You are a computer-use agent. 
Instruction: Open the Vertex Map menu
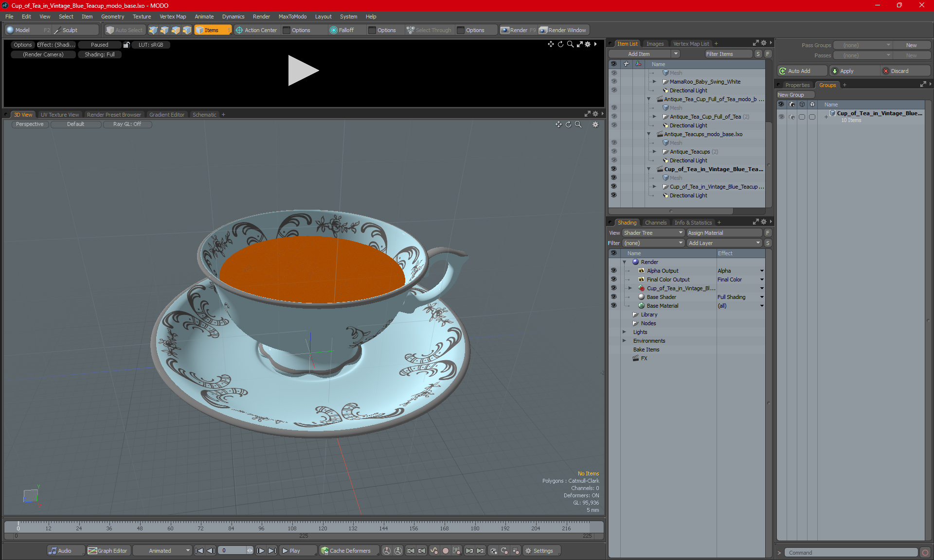tap(173, 17)
